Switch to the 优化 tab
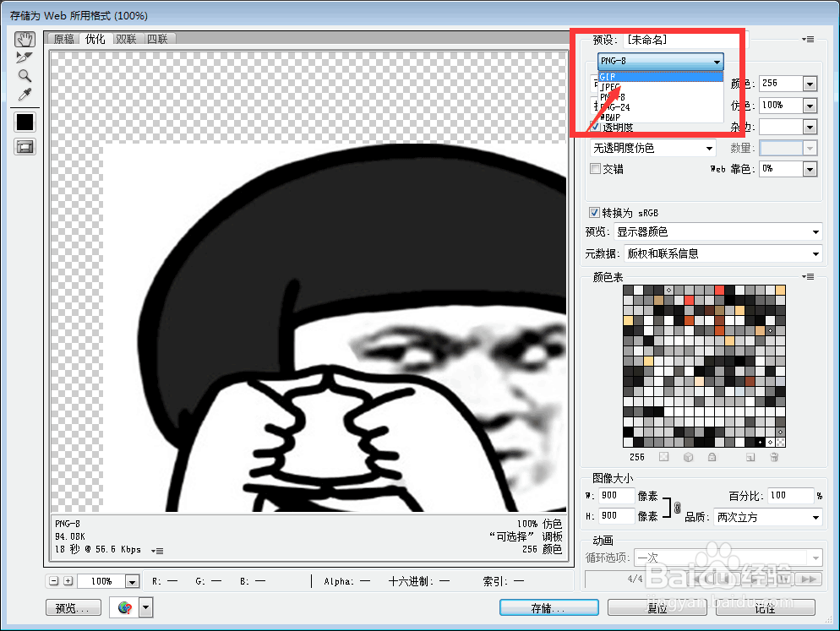The width and height of the screenshot is (840, 631). click(95, 39)
